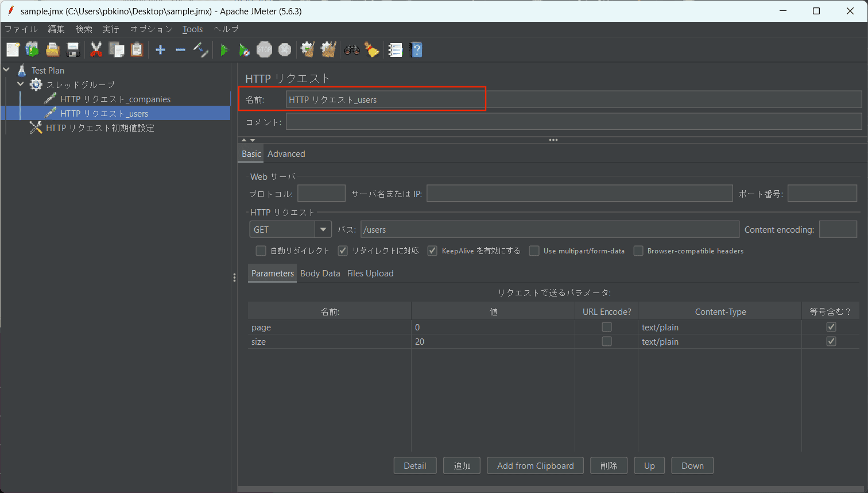Collapse the Test Plan tree node
Screen dimensions: 868x493
coord(7,70)
